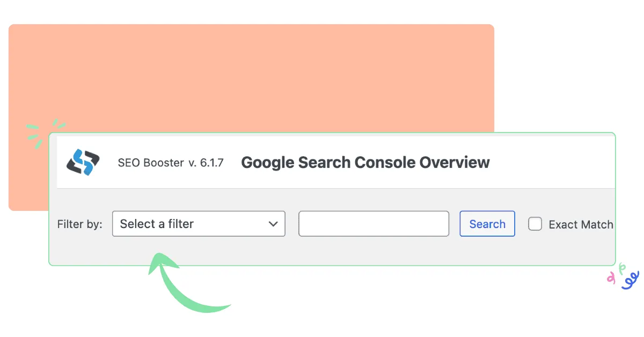Click the SEO Booster logo icon
The width and height of the screenshot is (644, 337).
tap(83, 162)
